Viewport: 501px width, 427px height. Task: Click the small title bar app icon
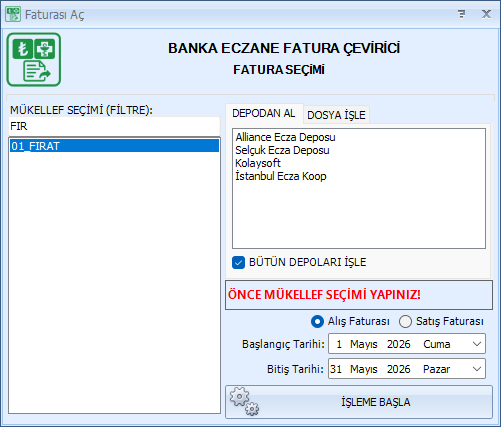point(13,14)
